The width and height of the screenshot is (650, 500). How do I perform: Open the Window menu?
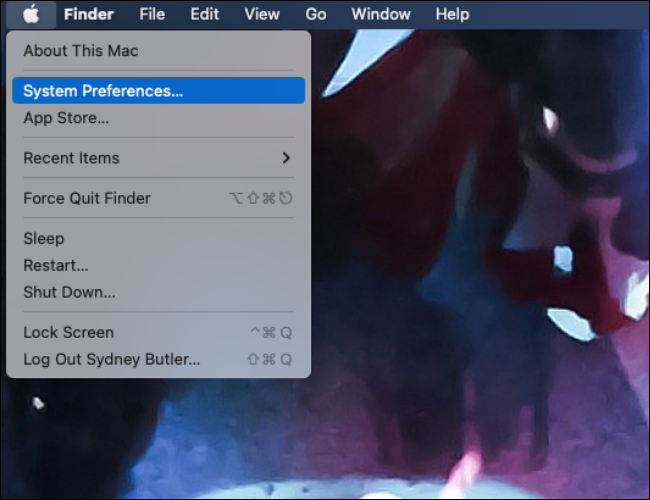(381, 15)
